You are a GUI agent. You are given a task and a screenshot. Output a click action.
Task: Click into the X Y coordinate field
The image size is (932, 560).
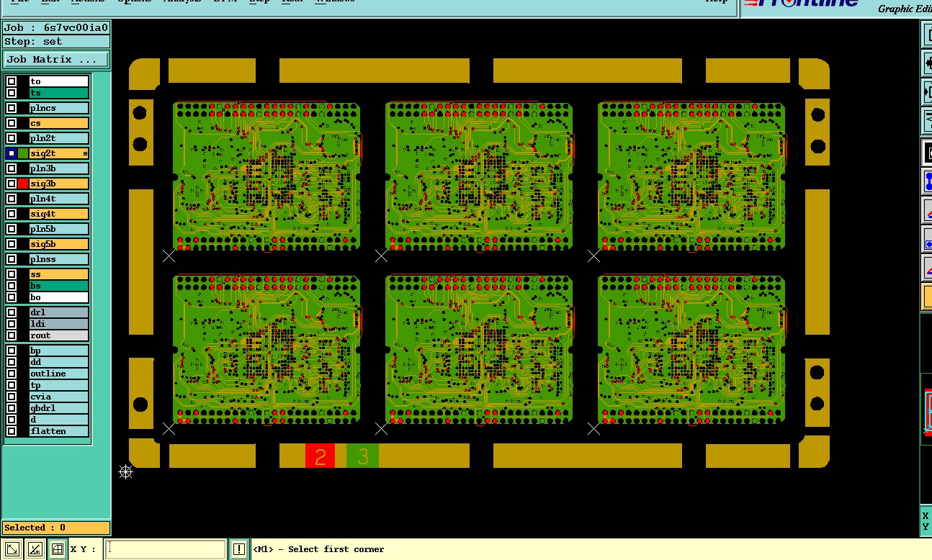(x=166, y=549)
